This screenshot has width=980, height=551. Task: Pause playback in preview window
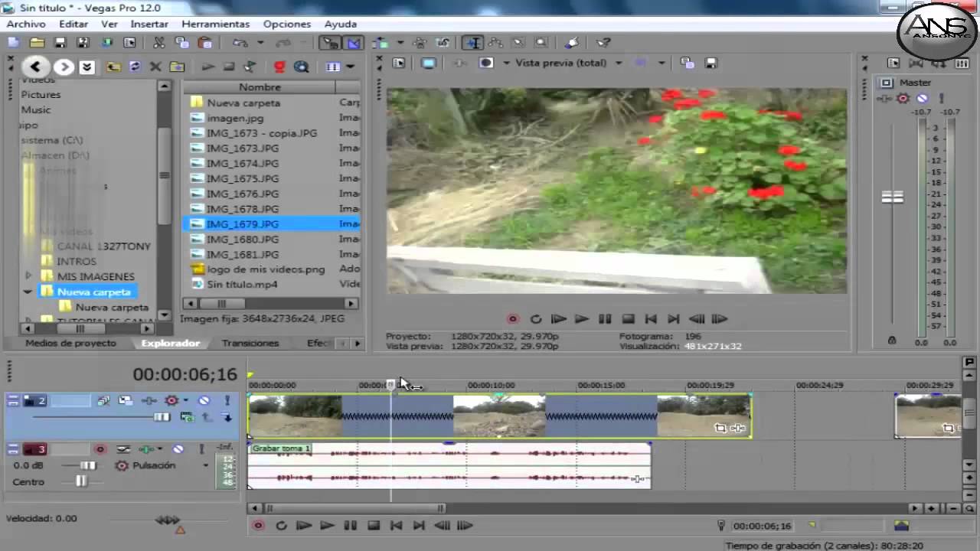click(605, 319)
